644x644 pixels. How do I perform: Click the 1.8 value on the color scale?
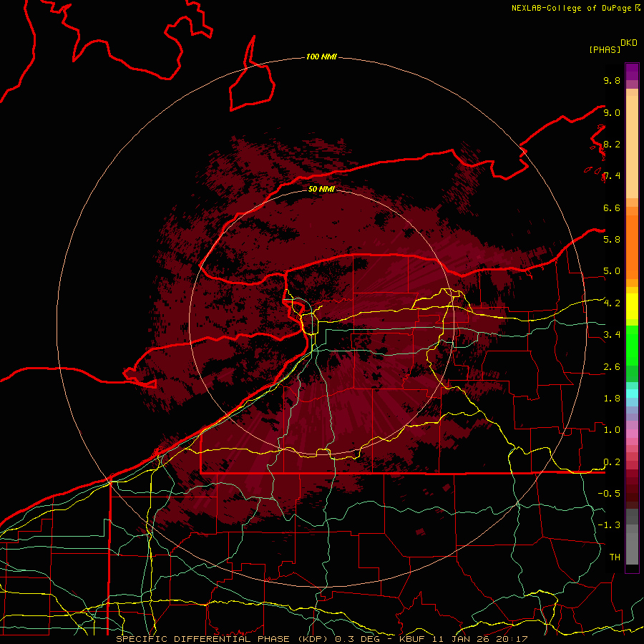pos(612,399)
